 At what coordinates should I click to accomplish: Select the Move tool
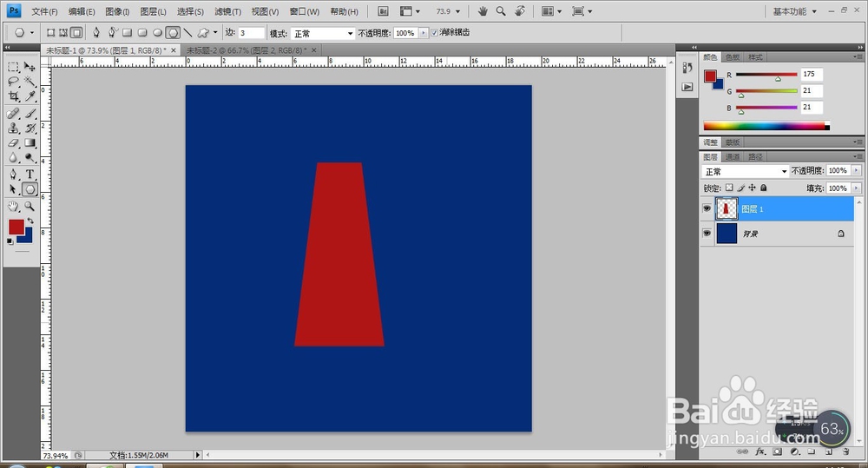click(30, 67)
